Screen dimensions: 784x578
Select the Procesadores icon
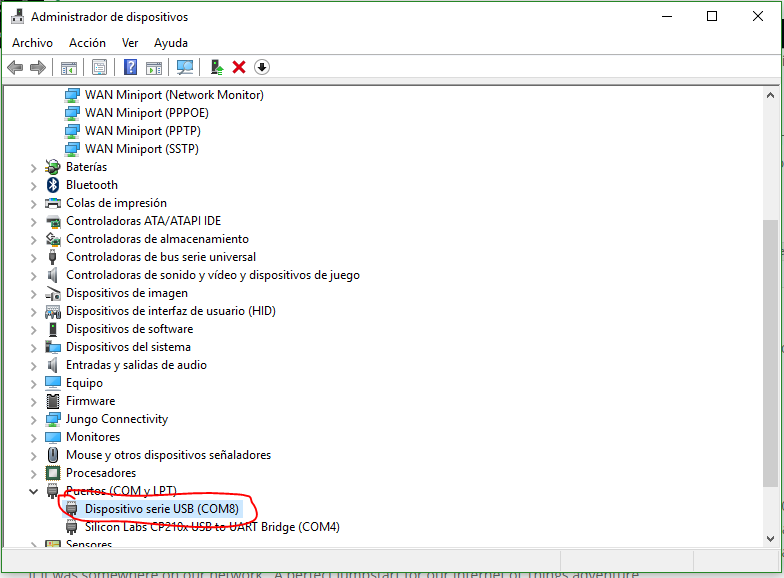pyautogui.click(x=52, y=473)
